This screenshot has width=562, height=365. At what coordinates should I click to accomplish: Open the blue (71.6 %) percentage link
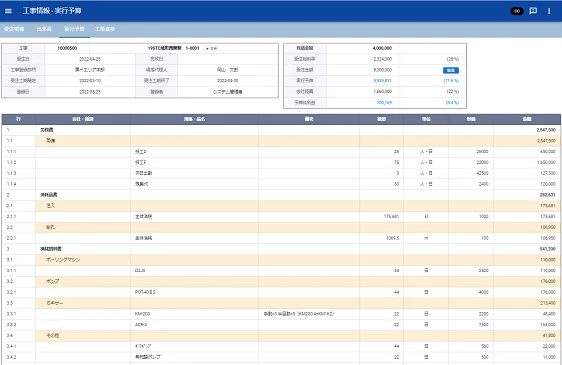pos(451,81)
